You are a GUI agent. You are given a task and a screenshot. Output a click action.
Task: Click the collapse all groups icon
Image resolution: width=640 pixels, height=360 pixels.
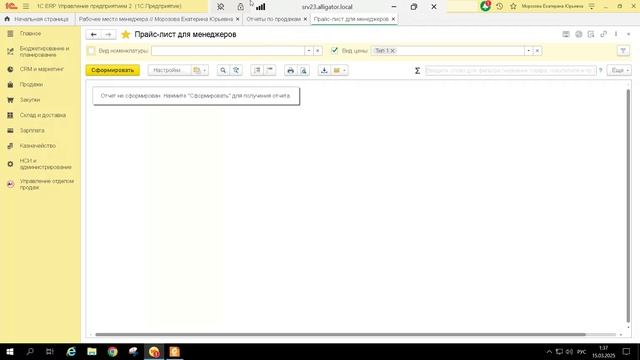coord(270,70)
